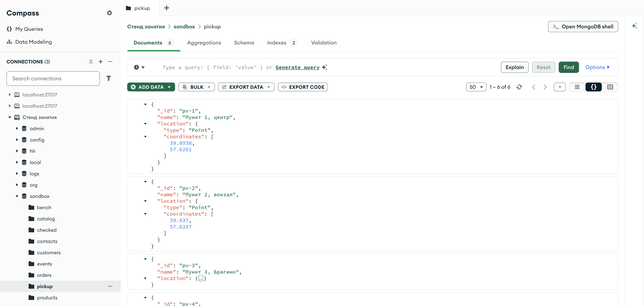Open the BULK operations dropdown
644x306 pixels.
[x=196, y=87]
